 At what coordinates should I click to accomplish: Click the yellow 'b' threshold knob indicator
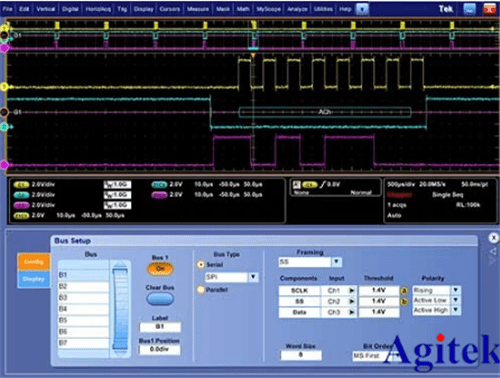[x=404, y=302]
